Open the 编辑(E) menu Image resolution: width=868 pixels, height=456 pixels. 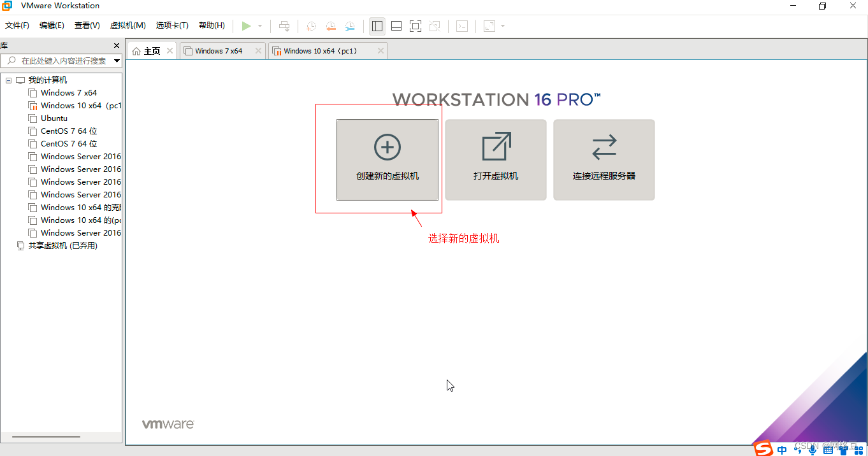click(x=52, y=25)
